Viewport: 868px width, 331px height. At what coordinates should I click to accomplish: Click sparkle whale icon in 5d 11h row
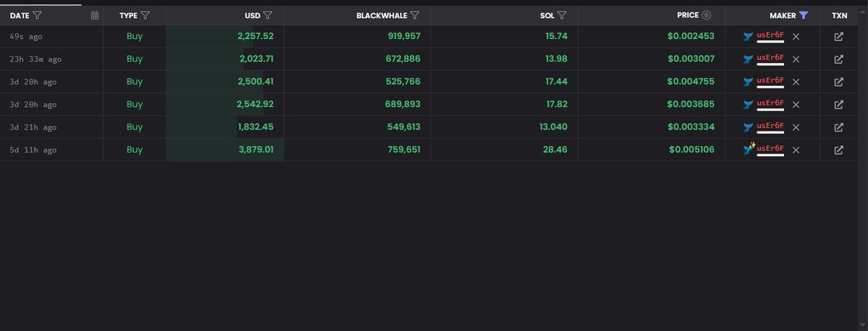point(749,149)
